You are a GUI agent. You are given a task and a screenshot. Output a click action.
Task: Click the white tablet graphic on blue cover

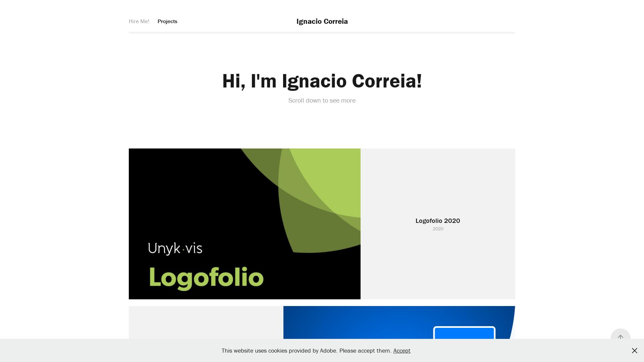tap(464, 333)
